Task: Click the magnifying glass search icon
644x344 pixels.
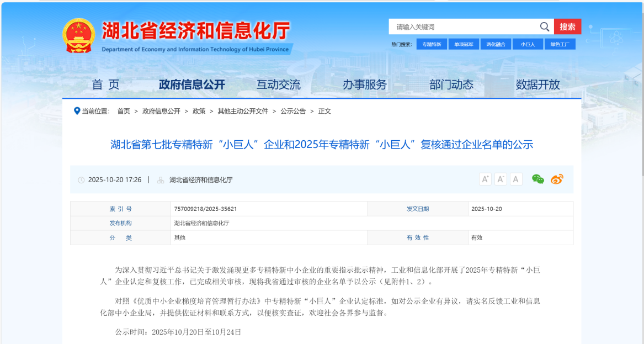Action: pos(544,27)
